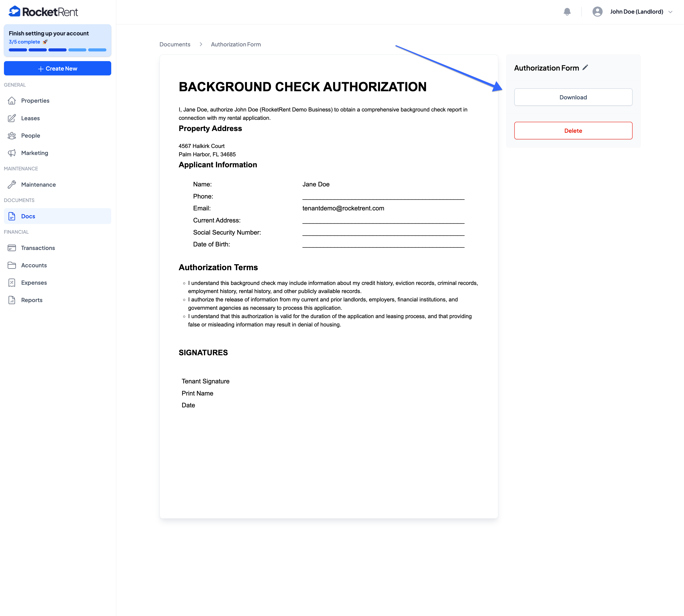Open the John Doe (Landlord) dropdown chevron

coord(670,12)
